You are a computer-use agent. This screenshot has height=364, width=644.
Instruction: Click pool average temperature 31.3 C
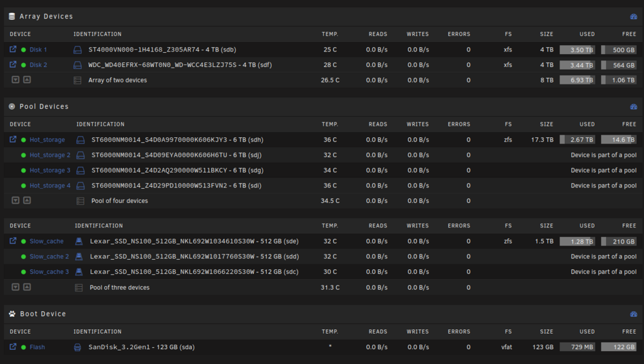330,287
